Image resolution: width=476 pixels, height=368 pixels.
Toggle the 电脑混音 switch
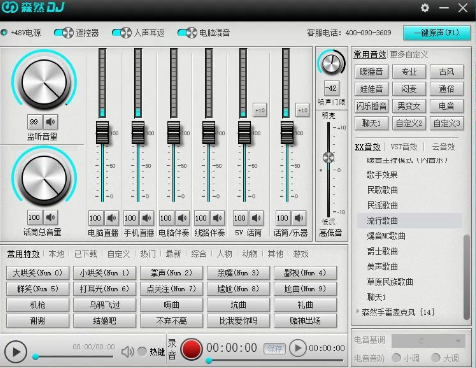click(187, 33)
